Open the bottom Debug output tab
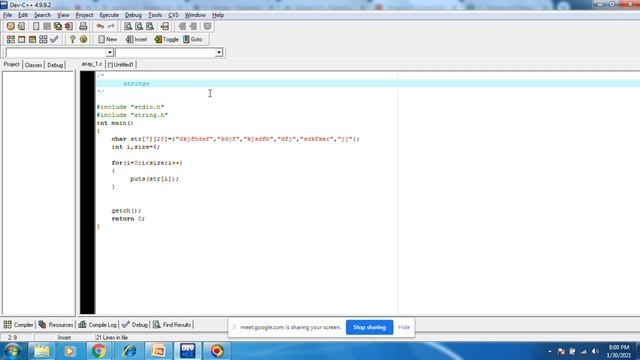Screen dimensions: 640x360 pos(135,325)
